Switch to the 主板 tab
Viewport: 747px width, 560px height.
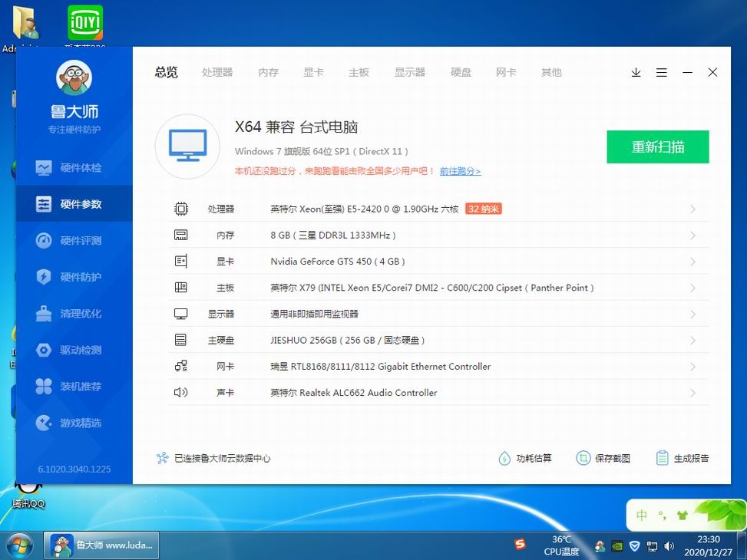click(x=359, y=72)
